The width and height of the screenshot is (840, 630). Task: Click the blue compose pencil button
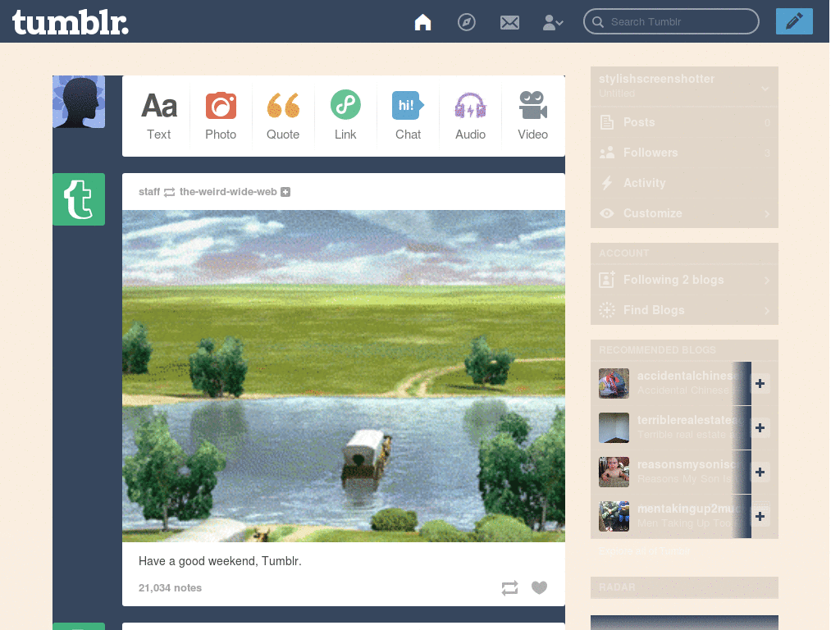click(x=794, y=21)
